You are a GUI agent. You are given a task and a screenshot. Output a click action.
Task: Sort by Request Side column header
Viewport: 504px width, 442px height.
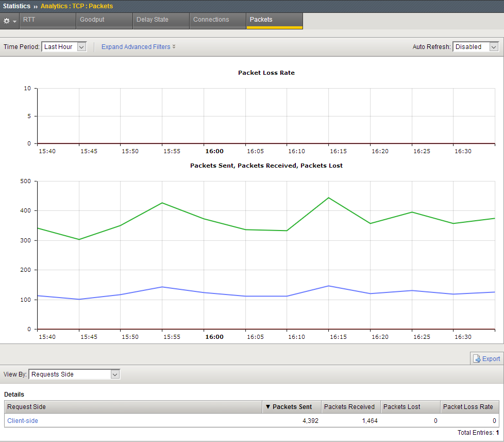pos(27,407)
